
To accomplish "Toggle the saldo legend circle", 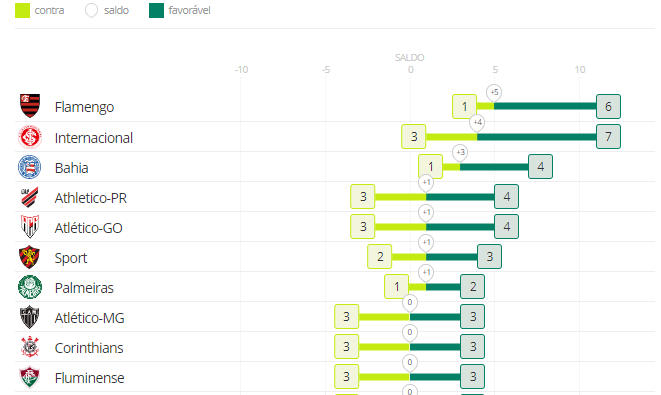I will [91, 11].
